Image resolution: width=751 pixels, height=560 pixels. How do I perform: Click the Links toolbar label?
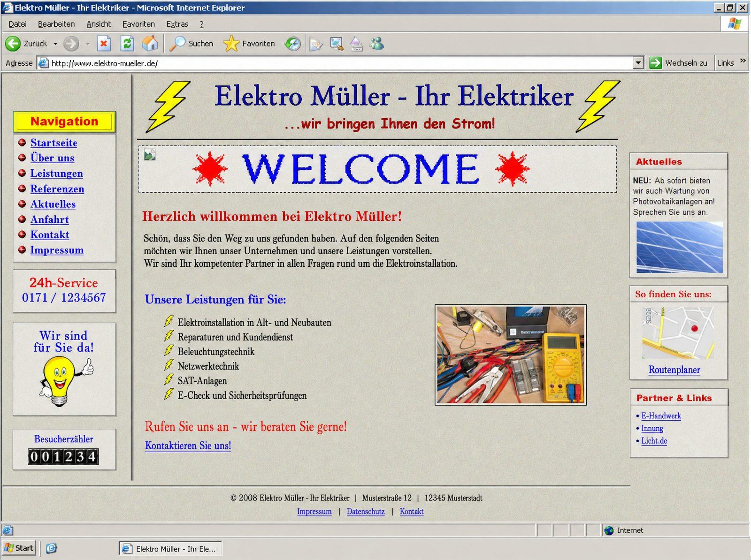[725, 63]
